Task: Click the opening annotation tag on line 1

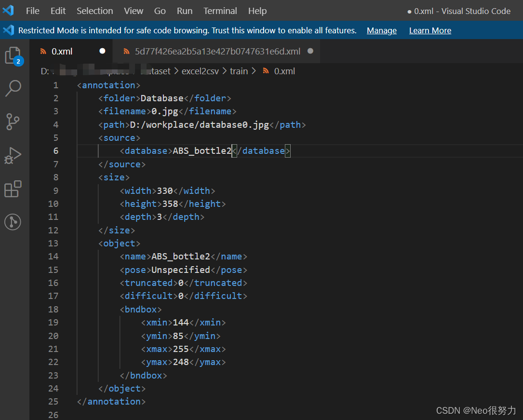Action: 108,85
